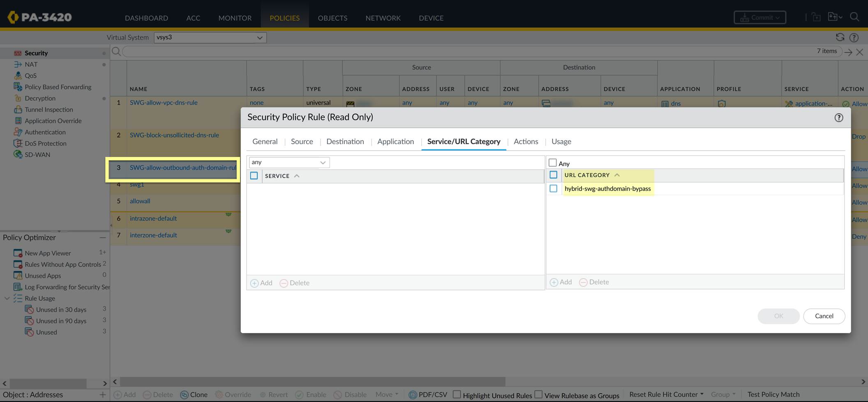This screenshot has height=402, width=868.
Task: Tick the URL CATEGORY header checkbox
Action: pyautogui.click(x=554, y=175)
